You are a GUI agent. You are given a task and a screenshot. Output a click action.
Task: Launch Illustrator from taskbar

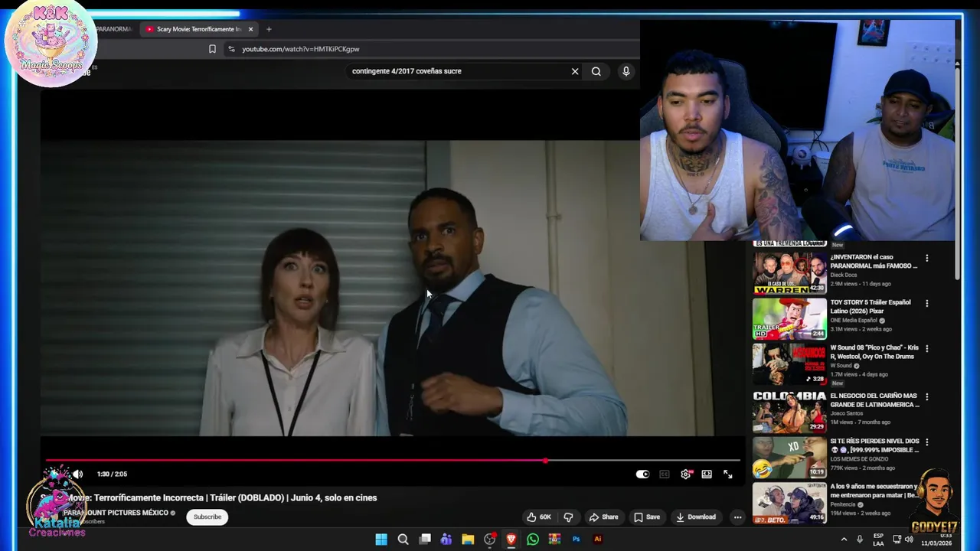click(x=598, y=540)
